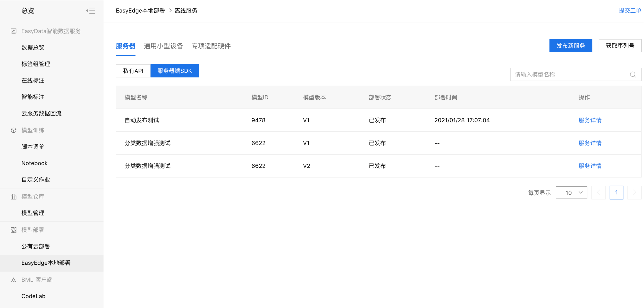Open 服务详情 for 分类数据增强测试 V2
644x308 pixels.
[x=590, y=166]
